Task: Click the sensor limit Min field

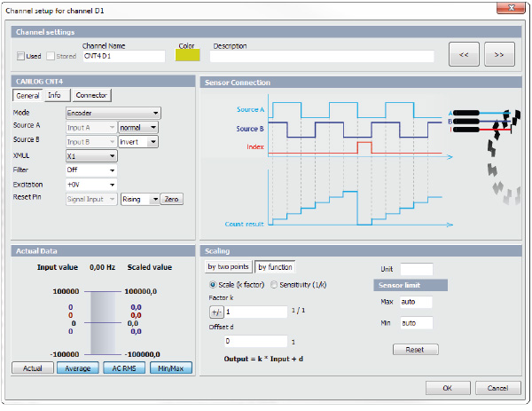Action: [x=417, y=323]
